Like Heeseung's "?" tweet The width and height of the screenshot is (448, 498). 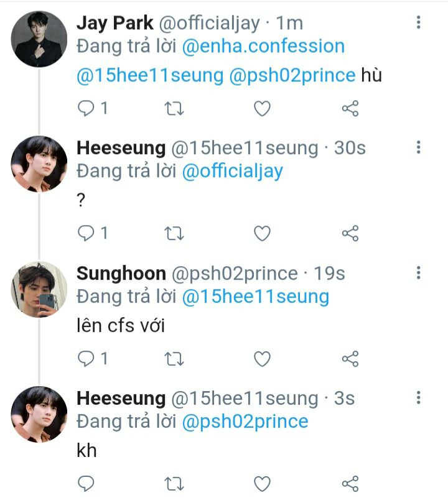(263, 233)
